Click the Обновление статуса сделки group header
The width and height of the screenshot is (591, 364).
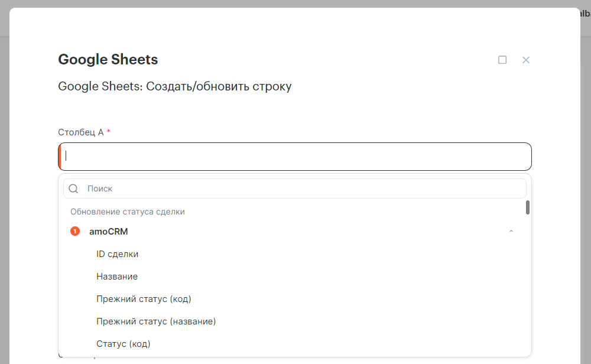[128, 212]
